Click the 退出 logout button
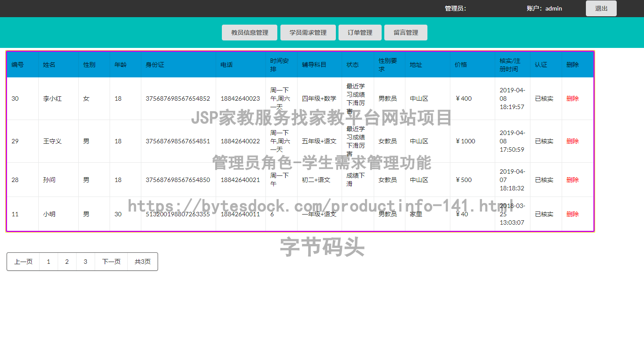644x346 pixels. (x=600, y=8)
